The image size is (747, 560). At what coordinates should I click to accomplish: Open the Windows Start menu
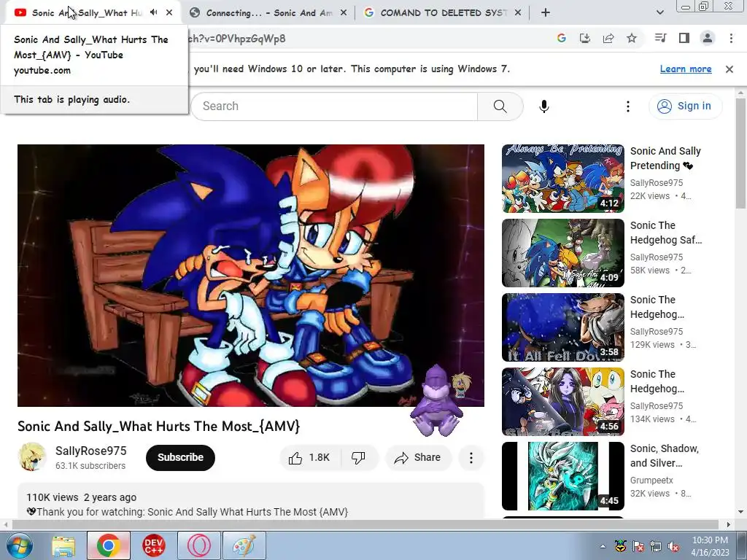coord(19,545)
